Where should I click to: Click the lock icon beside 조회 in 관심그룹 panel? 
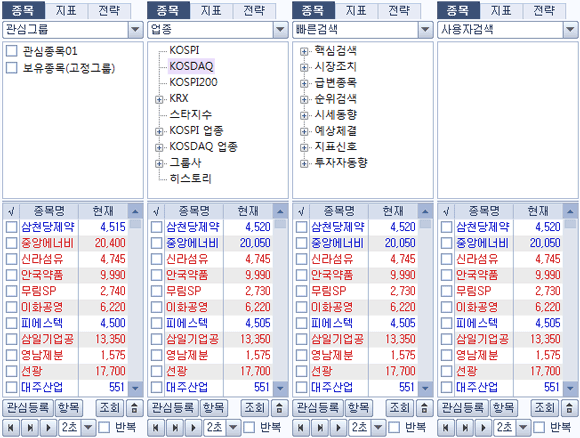point(134,408)
